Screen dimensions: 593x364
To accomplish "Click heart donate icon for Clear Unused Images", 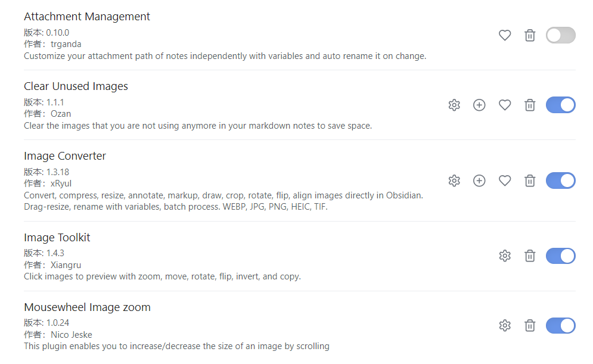I will pos(505,105).
